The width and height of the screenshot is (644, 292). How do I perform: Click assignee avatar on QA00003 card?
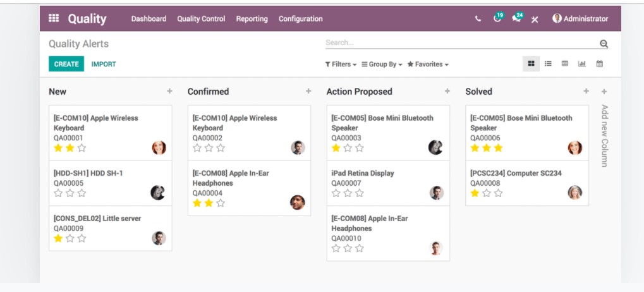(435, 147)
